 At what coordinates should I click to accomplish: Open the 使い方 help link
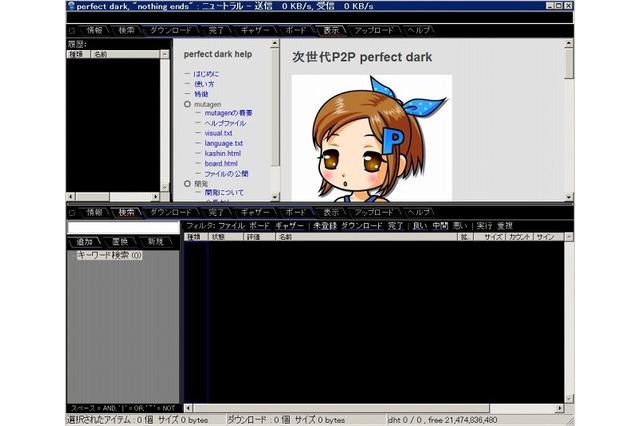pos(204,84)
